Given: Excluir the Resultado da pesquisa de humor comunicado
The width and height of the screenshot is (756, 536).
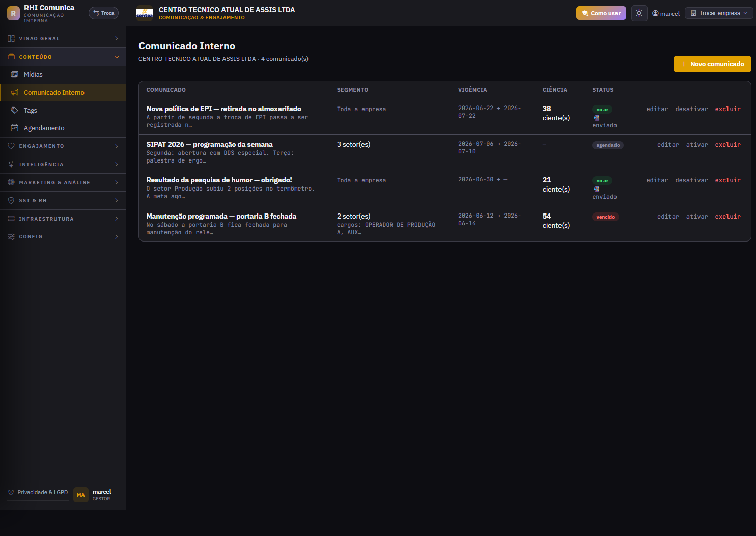Looking at the screenshot, I should 727,180.
